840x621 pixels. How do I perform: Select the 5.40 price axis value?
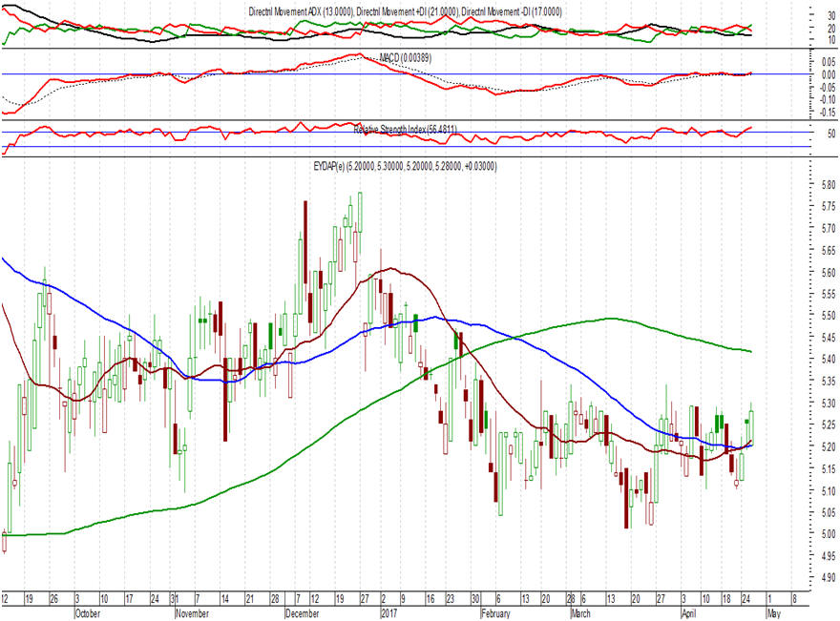coord(828,360)
